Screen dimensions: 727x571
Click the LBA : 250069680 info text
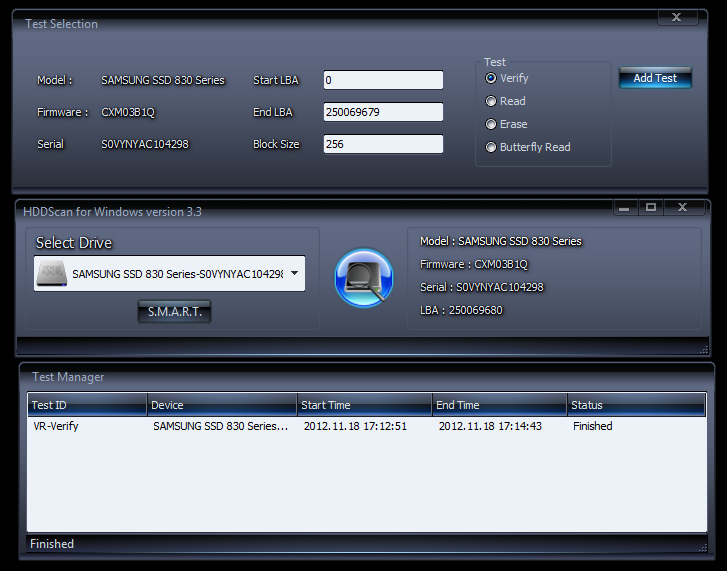point(461,310)
